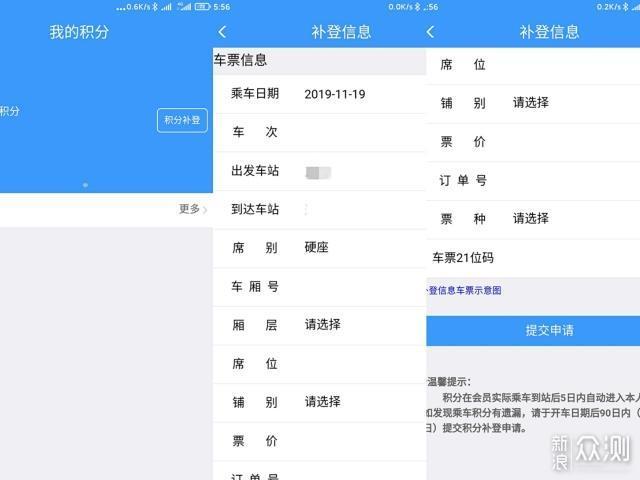Screen dimensions: 640x480
Task: Click the 积分补登 button
Action: (182, 120)
